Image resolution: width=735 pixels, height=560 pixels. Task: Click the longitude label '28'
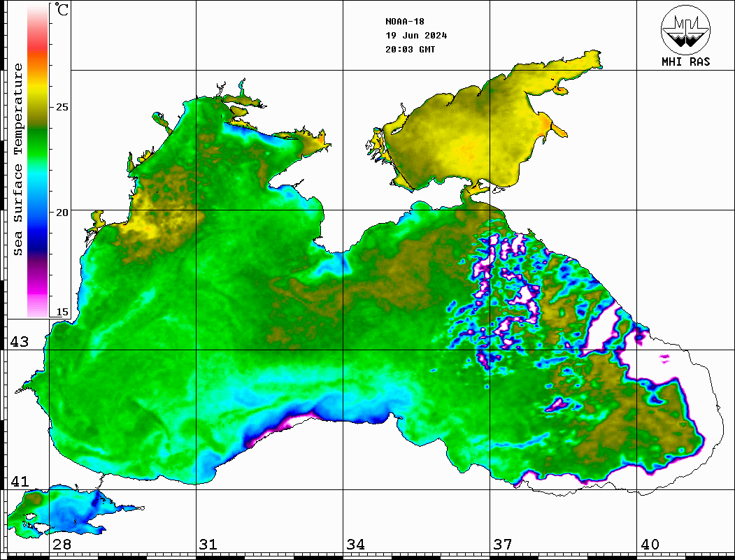(62, 544)
